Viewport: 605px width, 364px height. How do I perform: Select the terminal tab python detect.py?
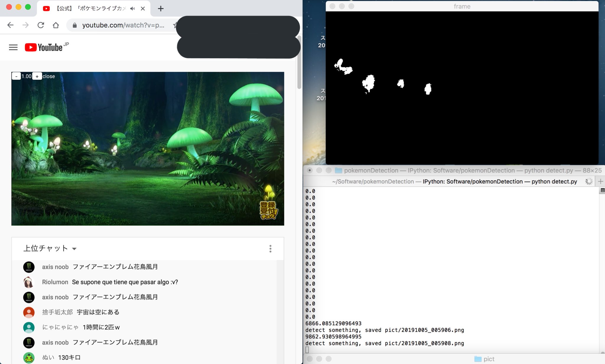pos(455,181)
